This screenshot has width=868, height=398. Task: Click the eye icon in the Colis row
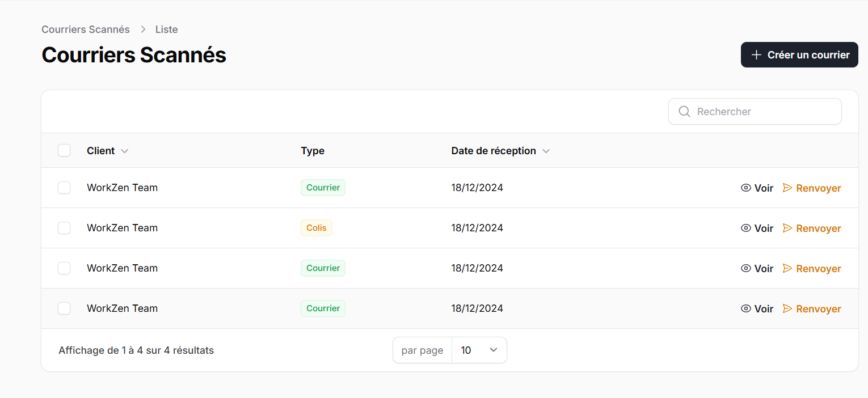746,228
